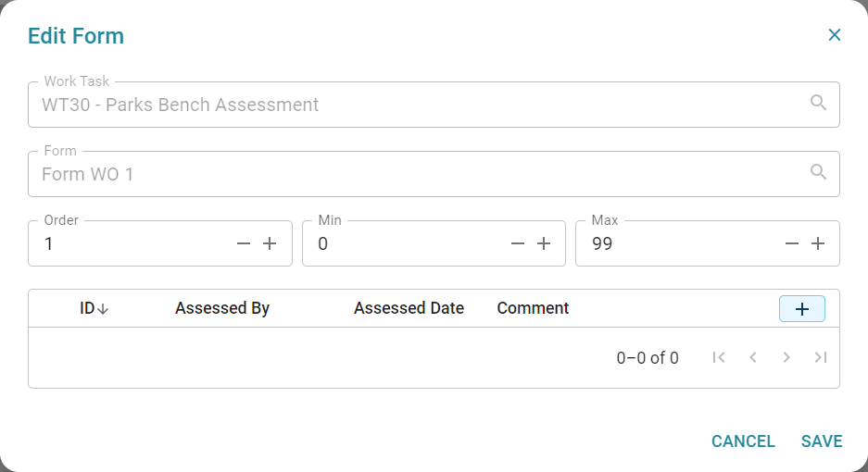Decrease the Order value with minus

244,243
